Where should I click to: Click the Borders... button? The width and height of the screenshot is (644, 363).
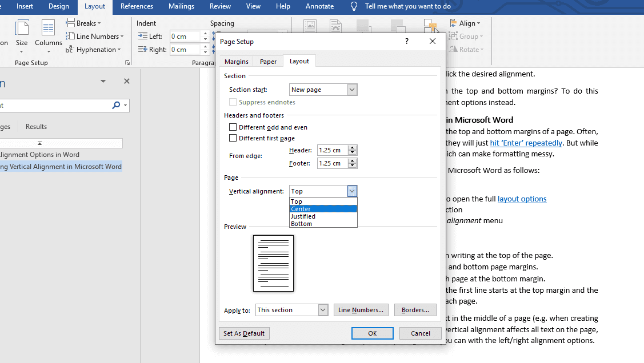[415, 310]
